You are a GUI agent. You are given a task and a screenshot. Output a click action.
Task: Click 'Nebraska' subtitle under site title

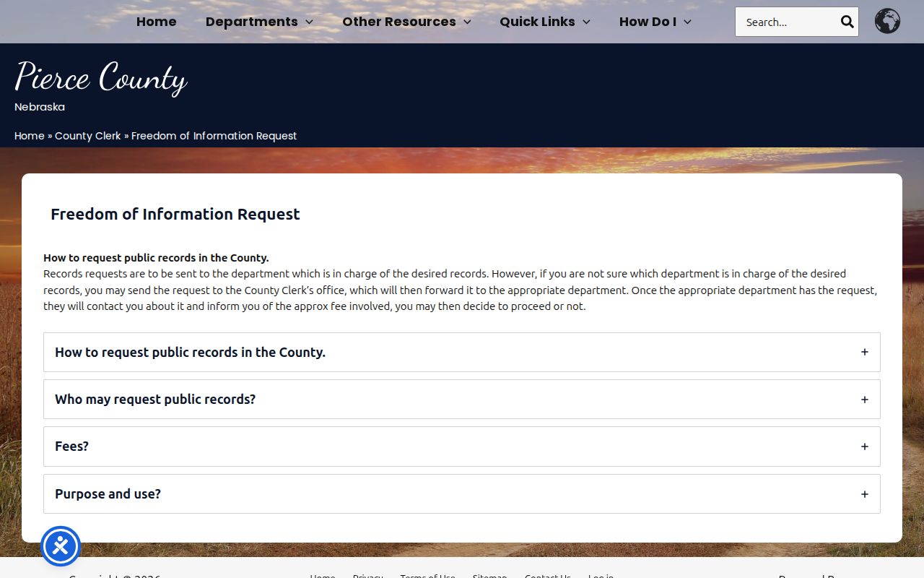click(40, 107)
